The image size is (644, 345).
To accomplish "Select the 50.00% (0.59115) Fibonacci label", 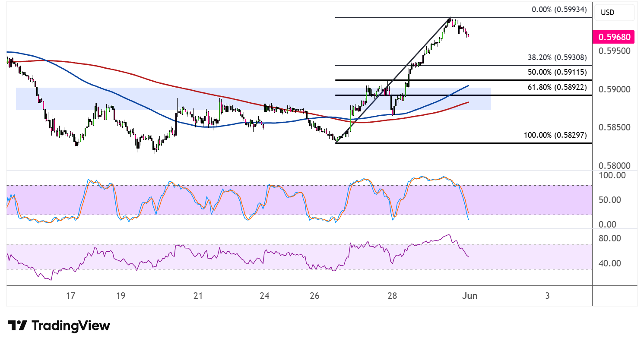I will (x=557, y=72).
